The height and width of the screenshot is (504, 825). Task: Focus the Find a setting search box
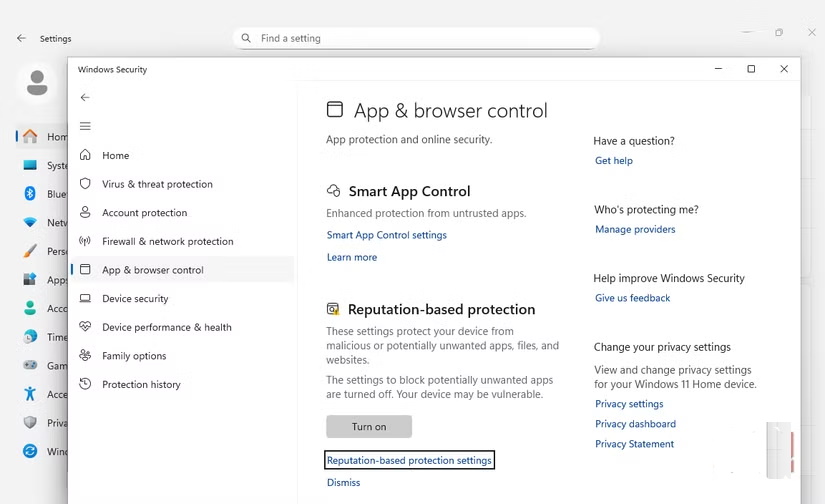[x=420, y=38]
